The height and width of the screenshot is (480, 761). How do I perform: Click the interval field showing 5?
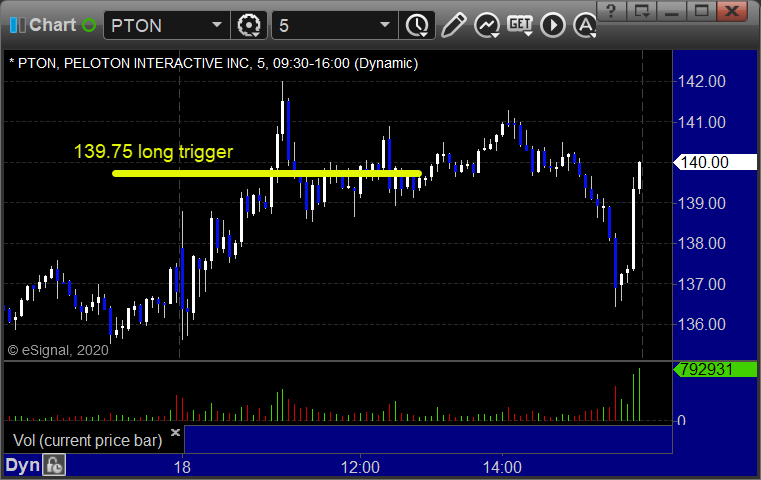[335, 25]
